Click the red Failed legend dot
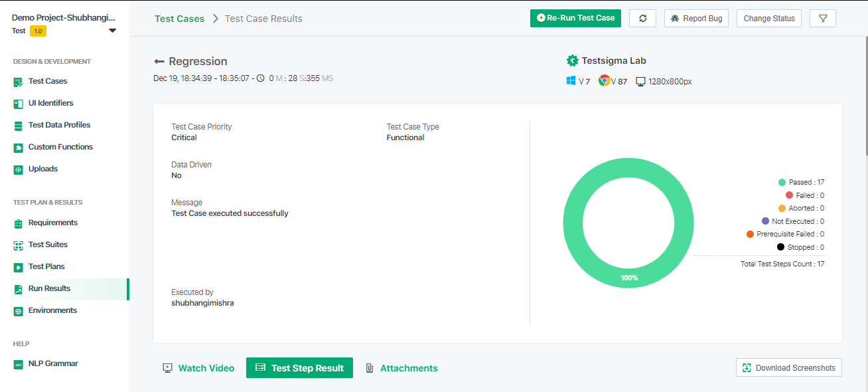 coord(789,195)
